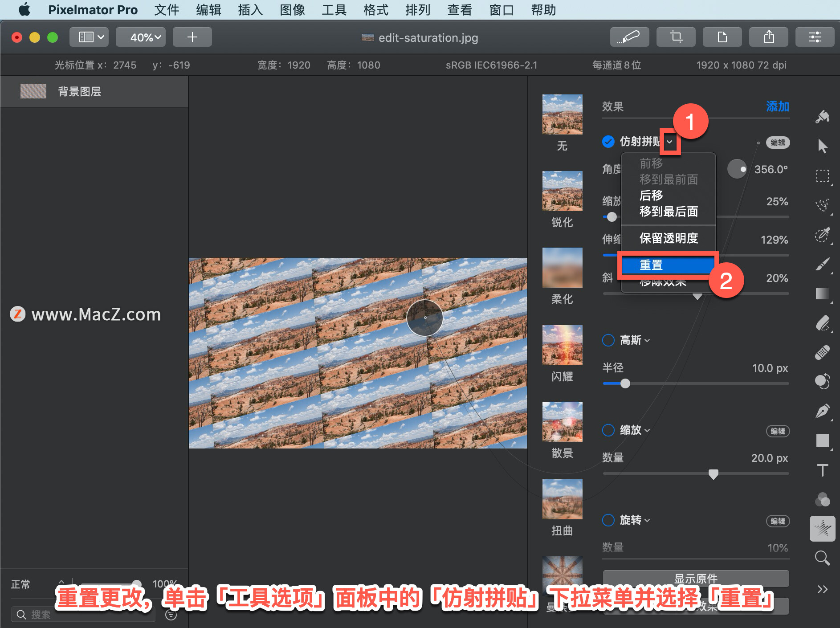Select the Color Selection eyedropper tool
840x628 pixels.
[822, 235]
